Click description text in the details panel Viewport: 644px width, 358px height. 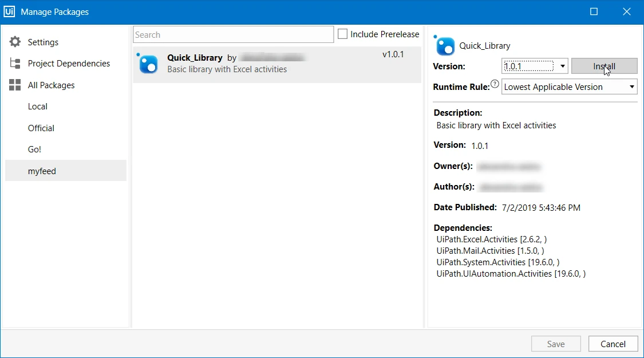496,125
